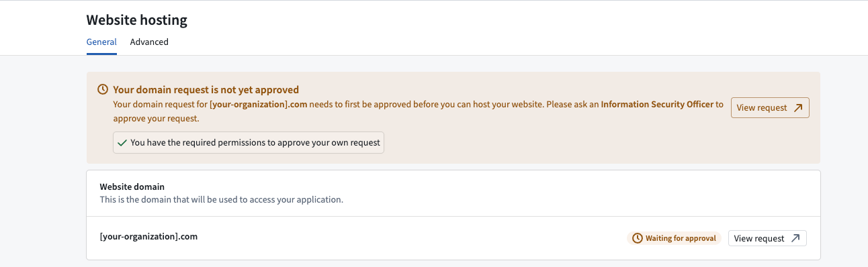Click View request button in domain row
Screen dimensions: 868x267
(x=767, y=238)
